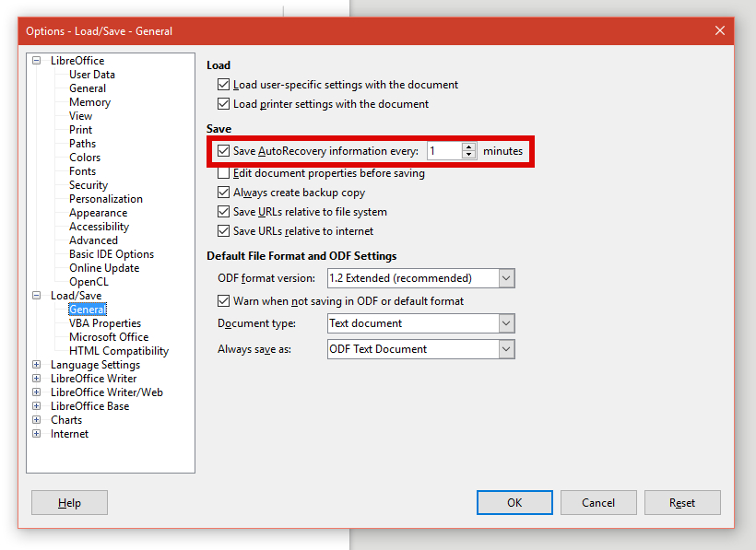The image size is (756, 550).
Task: Select HTML Compatibility in the tree
Action: pos(119,351)
